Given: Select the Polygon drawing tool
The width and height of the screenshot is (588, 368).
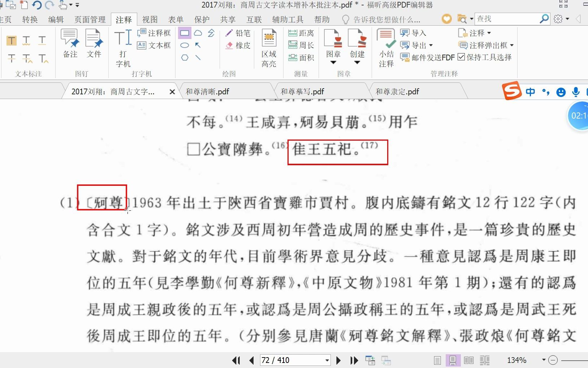Looking at the screenshot, I should click(185, 57).
